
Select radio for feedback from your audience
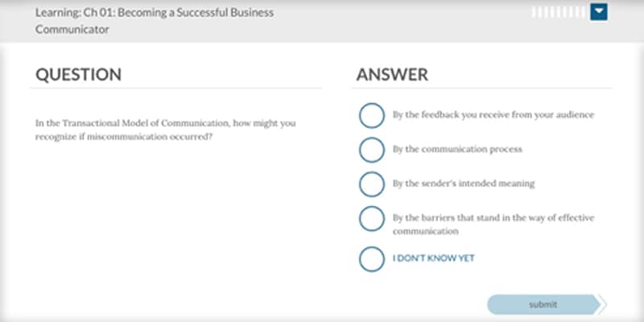372,116
